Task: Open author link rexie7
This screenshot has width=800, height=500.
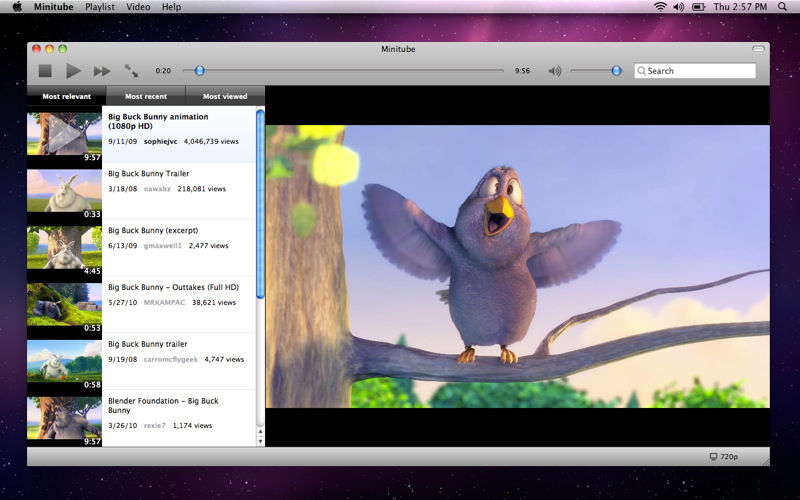Action: pyautogui.click(x=155, y=425)
